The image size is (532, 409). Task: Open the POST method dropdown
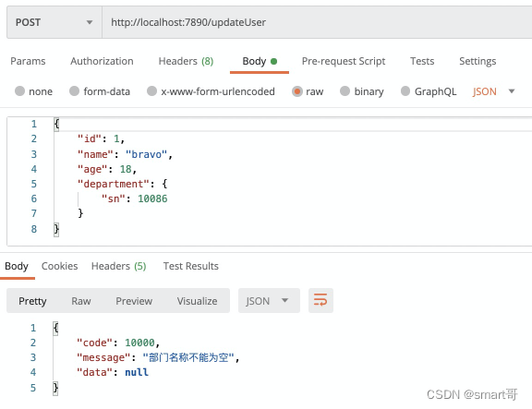click(54, 22)
